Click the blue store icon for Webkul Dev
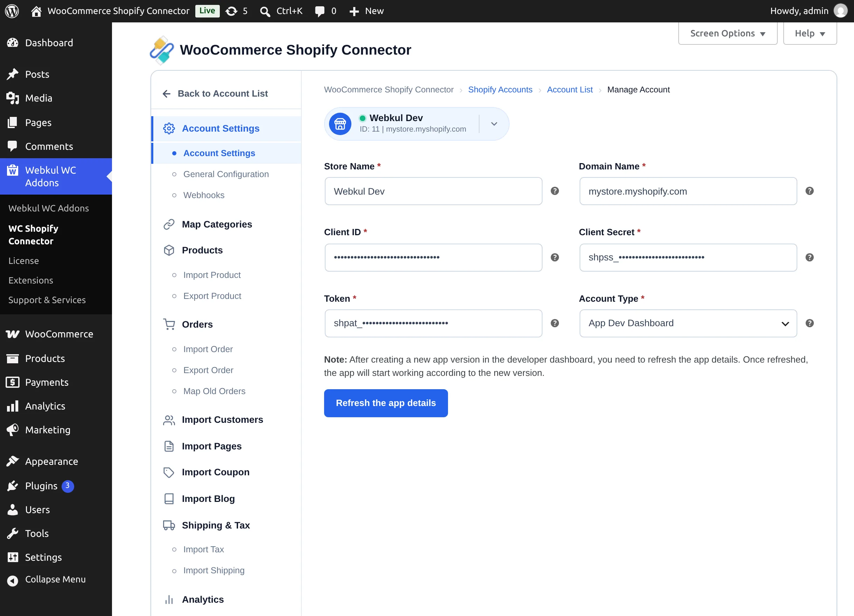Viewport: 854px width, 616px height. [x=340, y=124]
